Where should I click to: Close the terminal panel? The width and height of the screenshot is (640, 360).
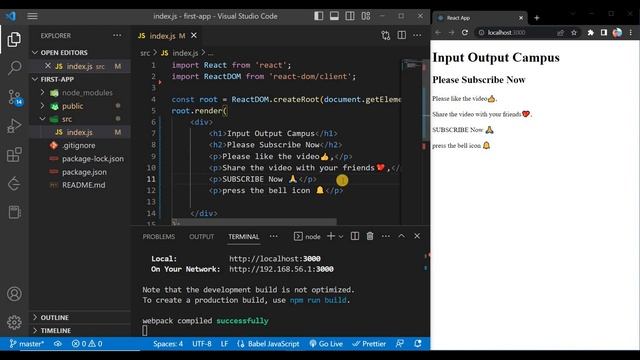pyautogui.click(x=417, y=236)
